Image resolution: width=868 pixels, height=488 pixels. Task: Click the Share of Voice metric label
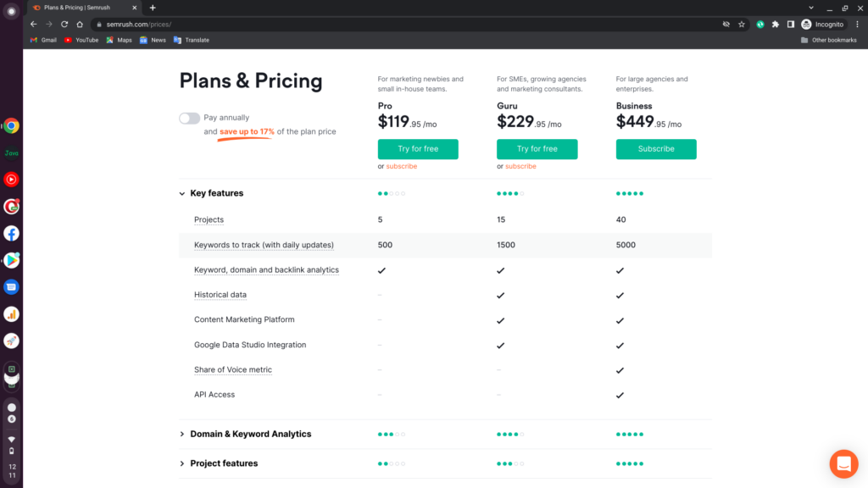[x=233, y=369]
